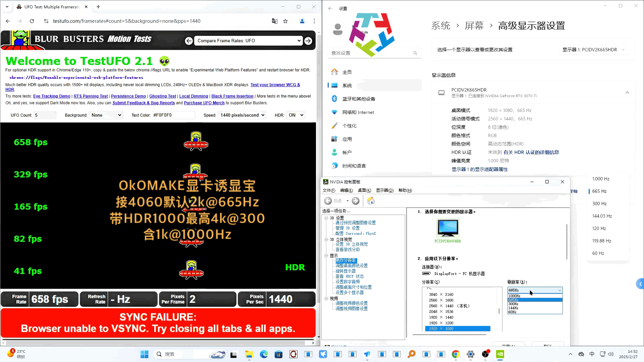The height and width of the screenshot is (362, 644).
Task: Open the Background dropdown set to None
Action: coord(106,115)
